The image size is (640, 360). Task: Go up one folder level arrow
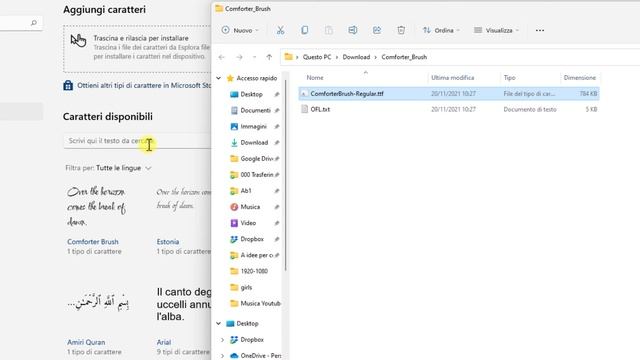pyautogui.click(x=269, y=57)
